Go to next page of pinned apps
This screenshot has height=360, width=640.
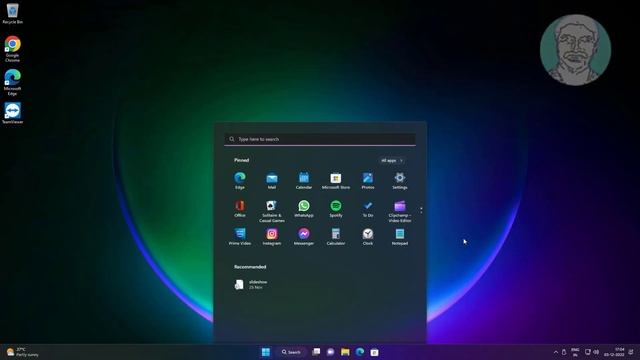pos(421,212)
